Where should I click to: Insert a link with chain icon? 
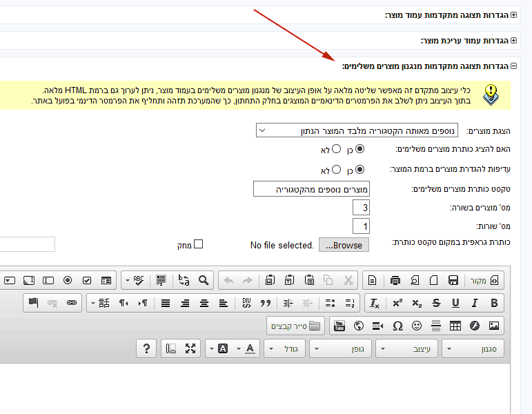[72, 303]
